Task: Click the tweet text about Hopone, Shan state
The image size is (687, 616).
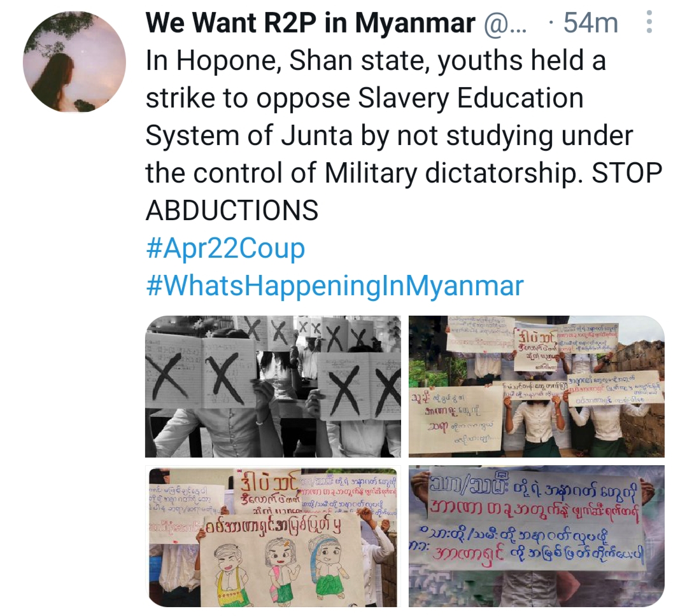Action: [403, 136]
